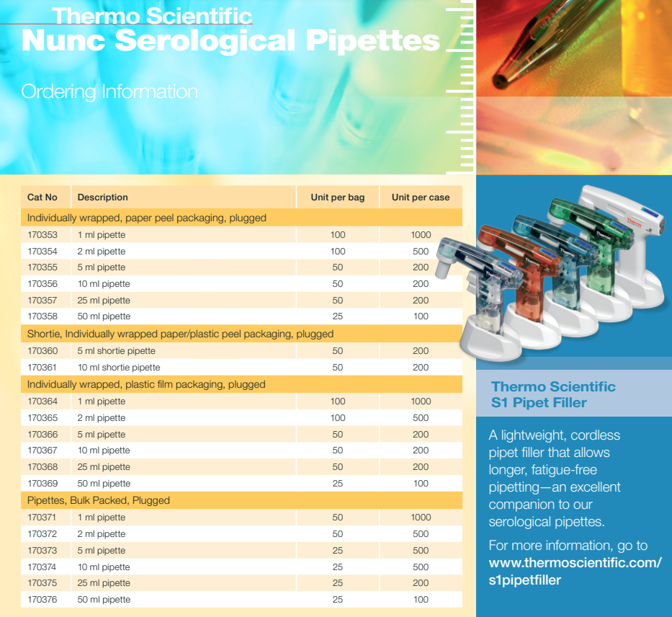The image size is (672, 617).
Task: Select '5 ml shortie pipette' description
Action: point(116,351)
